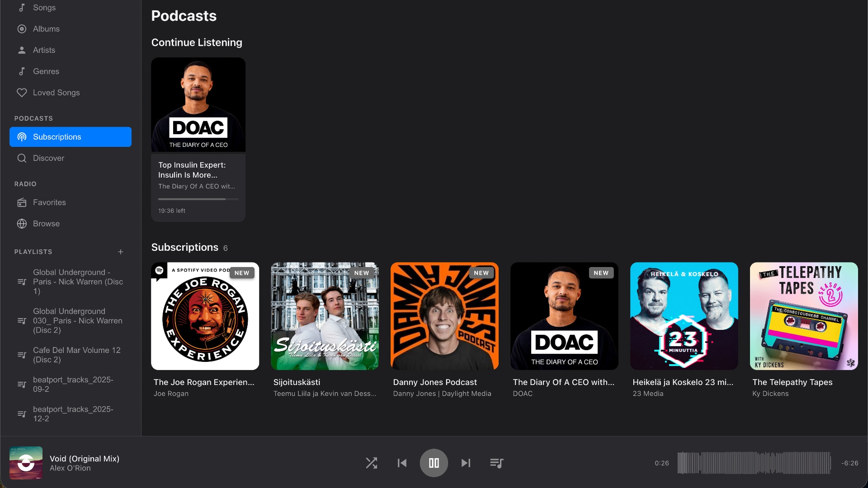
Task: Click now playing album artwork
Action: coord(26,463)
